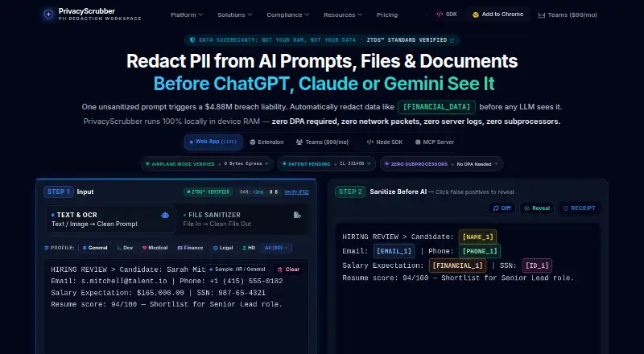Viewport: 644px width, 354px height.
Task: Click the sliders icon beside PROFILE label
Action: point(47,248)
